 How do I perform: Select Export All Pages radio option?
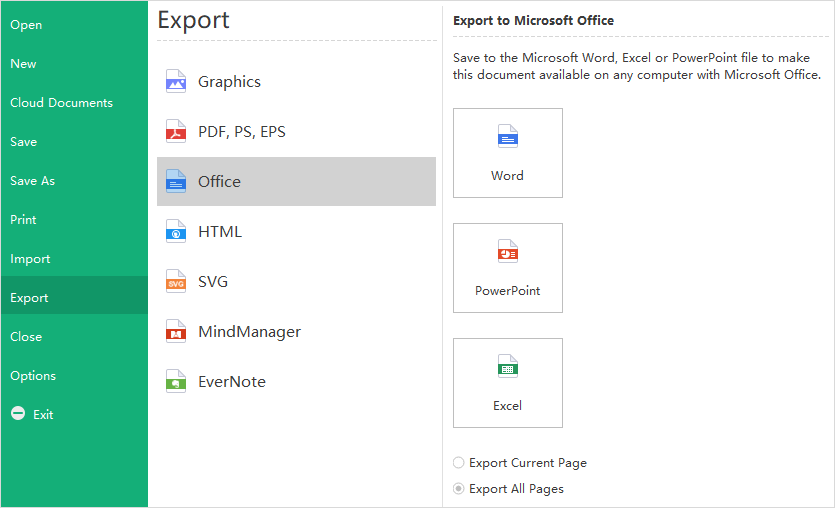tap(459, 489)
